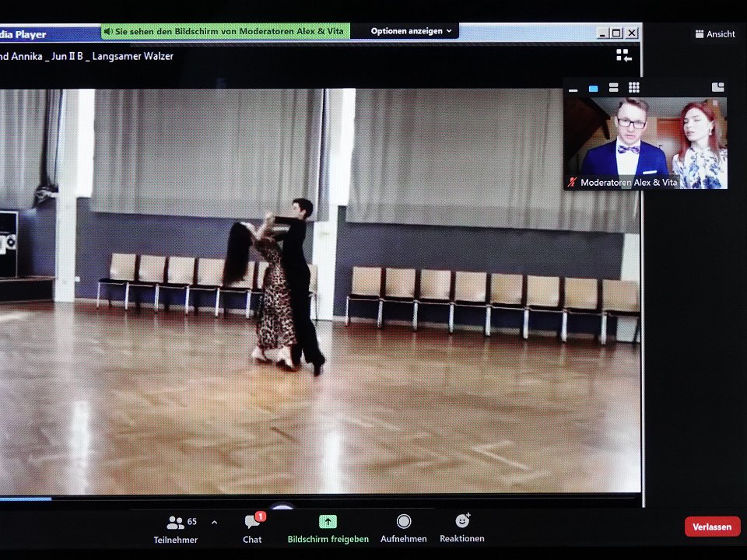Select single-speaker thumbnail view icon
This screenshot has width=747, height=560.
(593, 88)
